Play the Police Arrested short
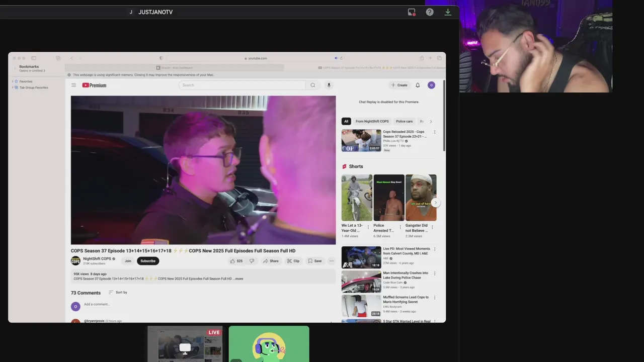Screen dimensions: 644x362 click(x=389, y=198)
